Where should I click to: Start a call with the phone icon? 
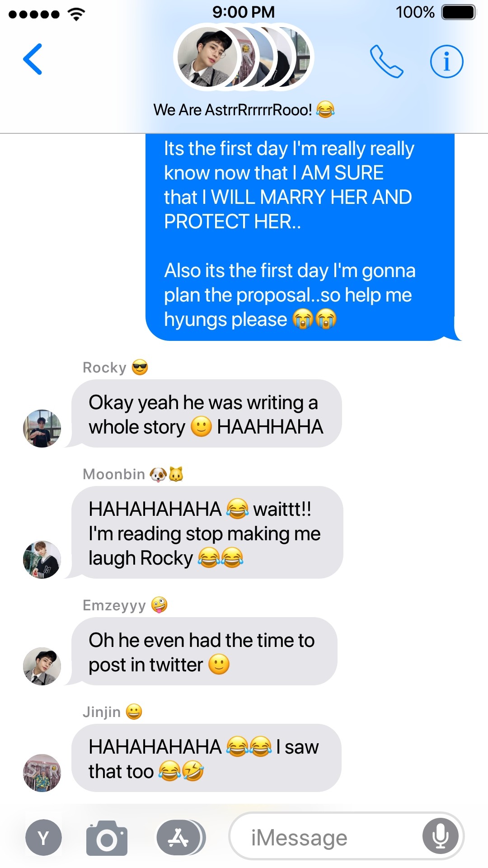pyautogui.click(x=386, y=61)
